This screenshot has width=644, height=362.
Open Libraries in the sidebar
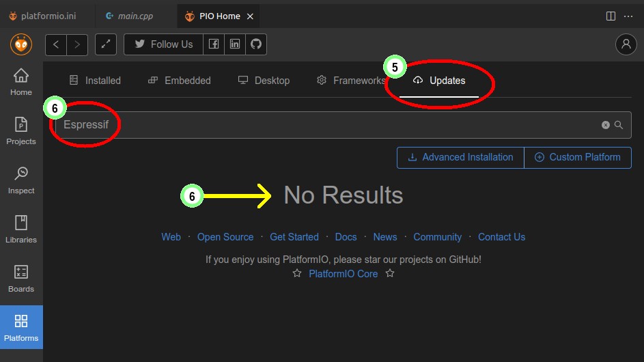pyautogui.click(x=21, y=229)
